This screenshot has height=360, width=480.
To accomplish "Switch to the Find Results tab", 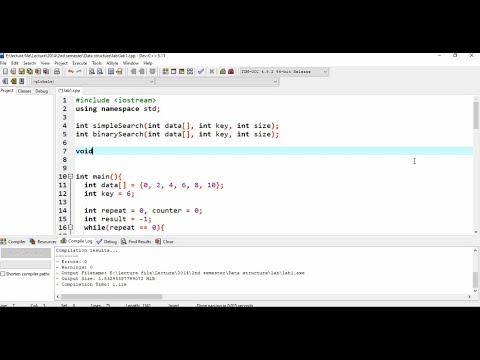I will pos(136,241).
